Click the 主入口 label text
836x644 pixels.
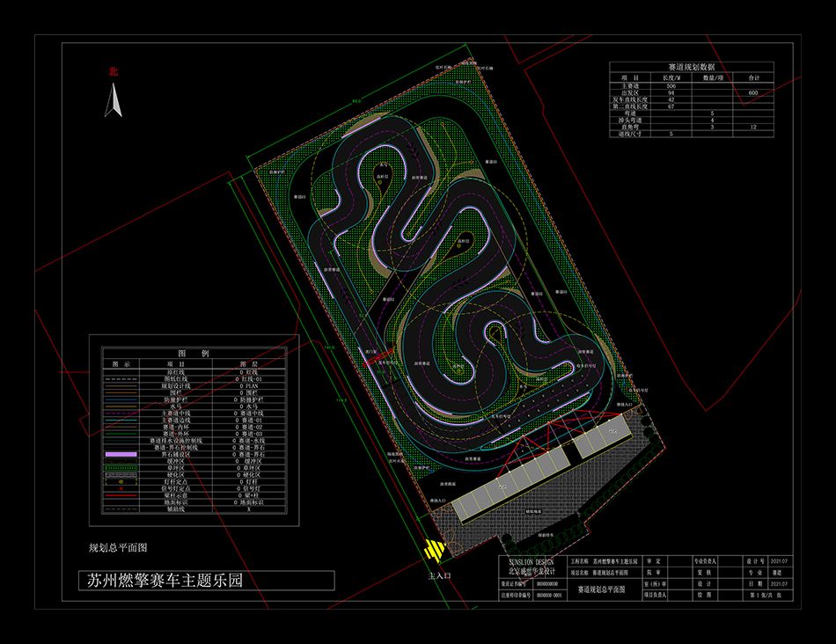(x=439, y=575)
